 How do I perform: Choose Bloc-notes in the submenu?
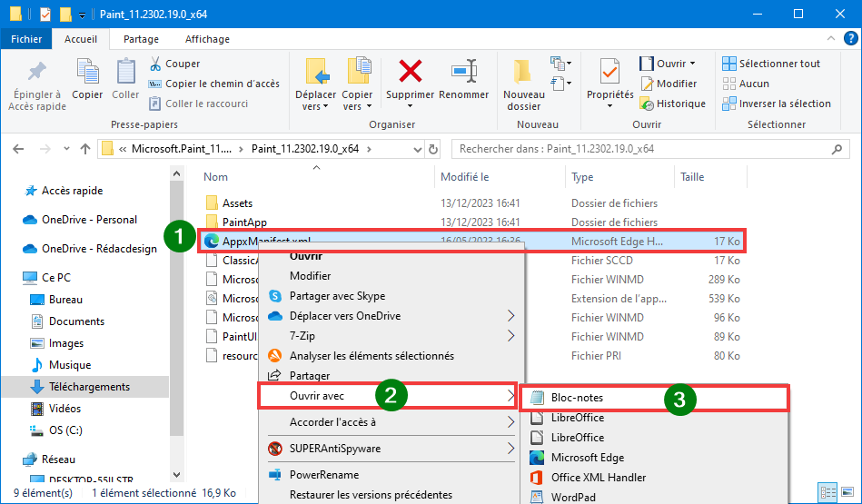coord(654,398)
